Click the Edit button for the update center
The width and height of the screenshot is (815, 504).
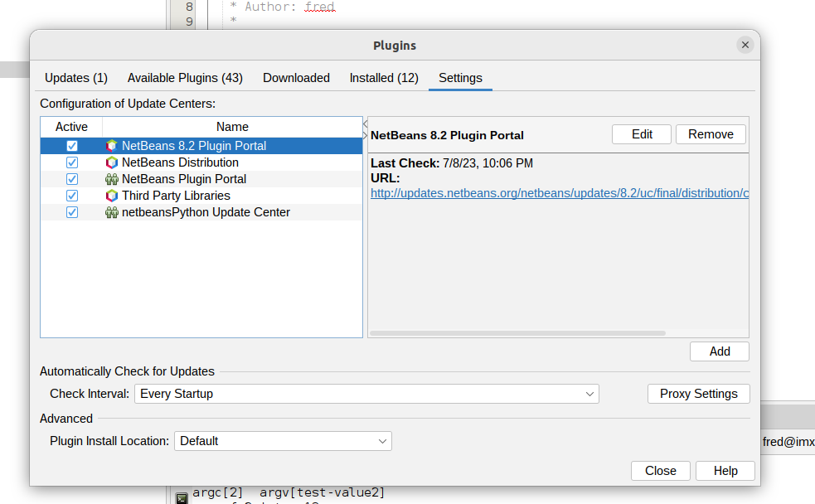(642, 134)
